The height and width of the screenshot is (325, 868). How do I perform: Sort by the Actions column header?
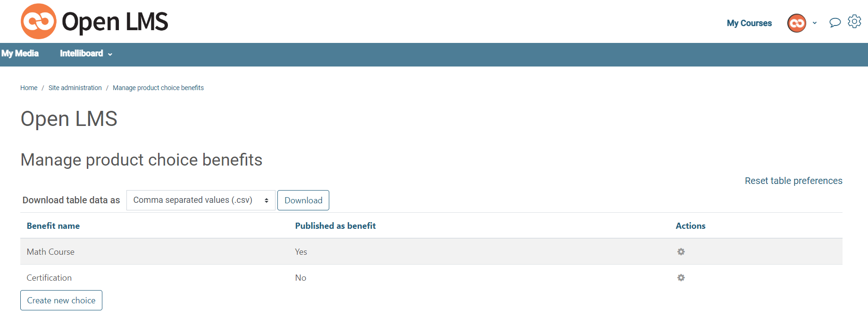(x=691, y=225)
